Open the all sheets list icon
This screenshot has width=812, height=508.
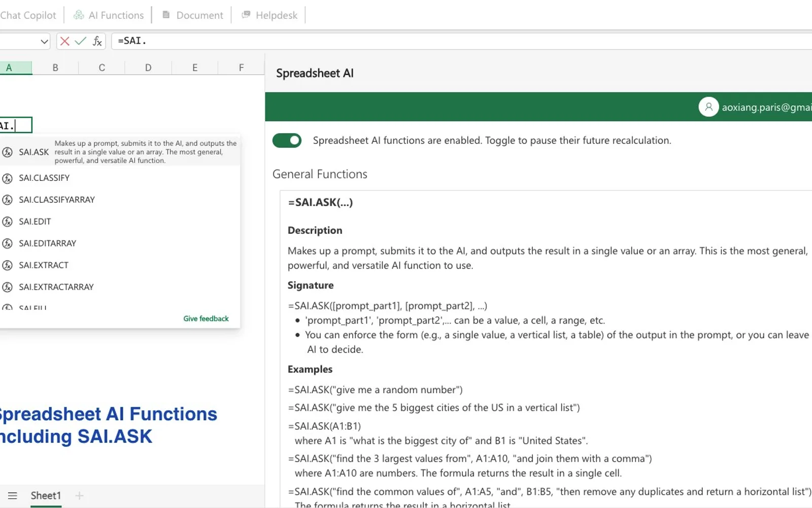(x=13, y=496)
